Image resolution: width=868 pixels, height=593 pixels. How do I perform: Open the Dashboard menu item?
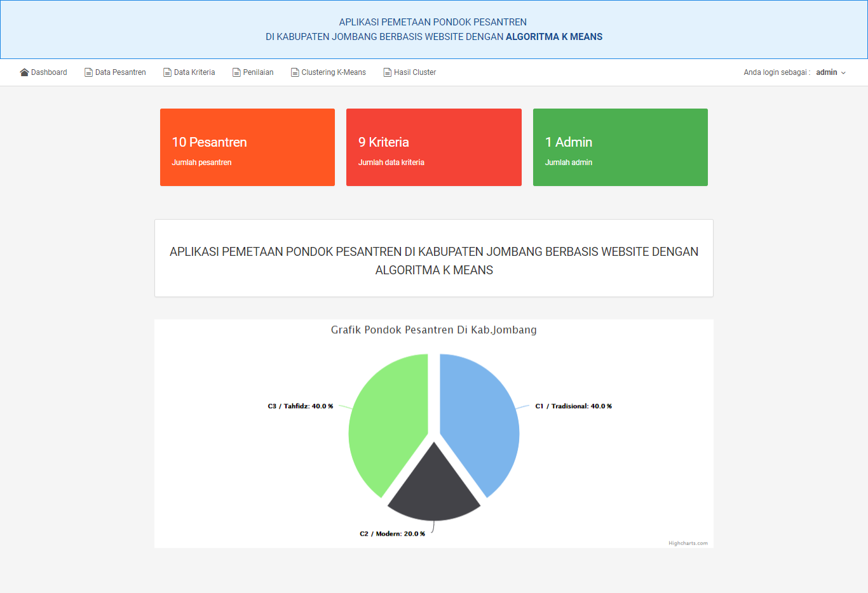point(43,72)
